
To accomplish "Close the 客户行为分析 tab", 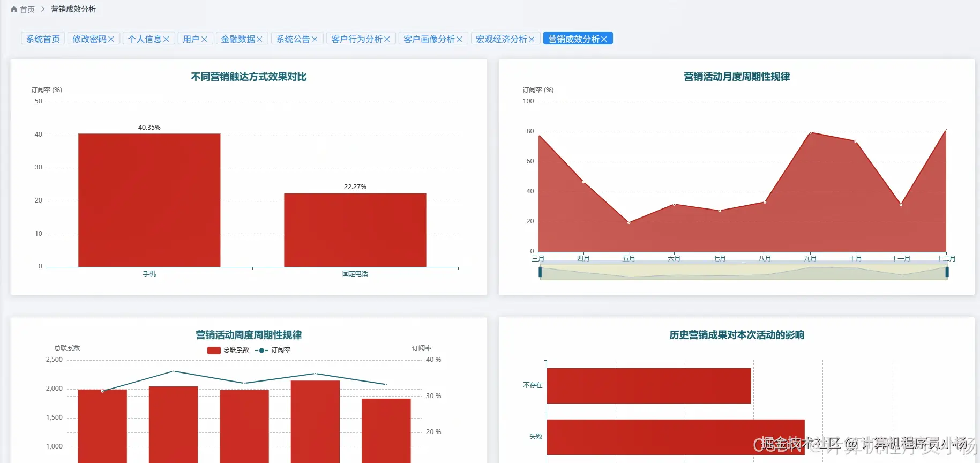I will pyautogui.click(x=387, y=39).
